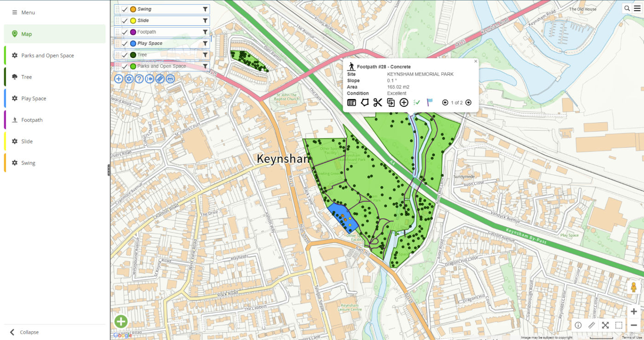Open filter for the Slide layer
Screen dimensions: 644x340
tap(205, 21)
